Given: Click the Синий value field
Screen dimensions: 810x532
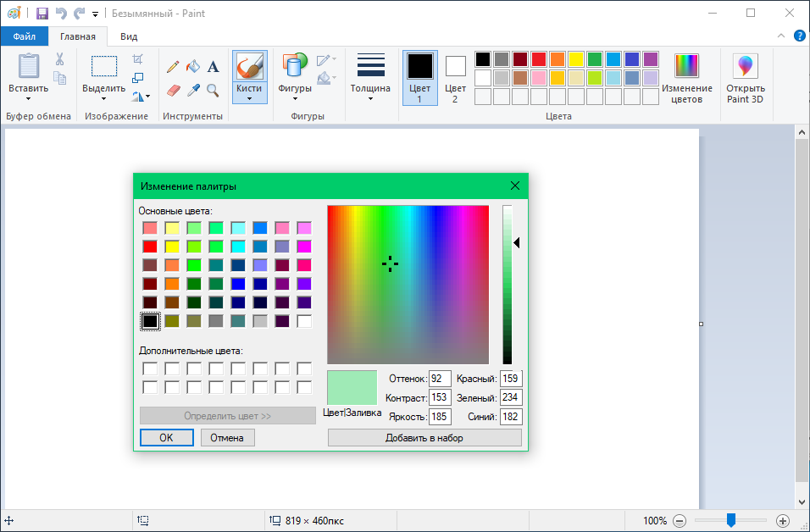Looking at the screenshot, I should (511, 416).
